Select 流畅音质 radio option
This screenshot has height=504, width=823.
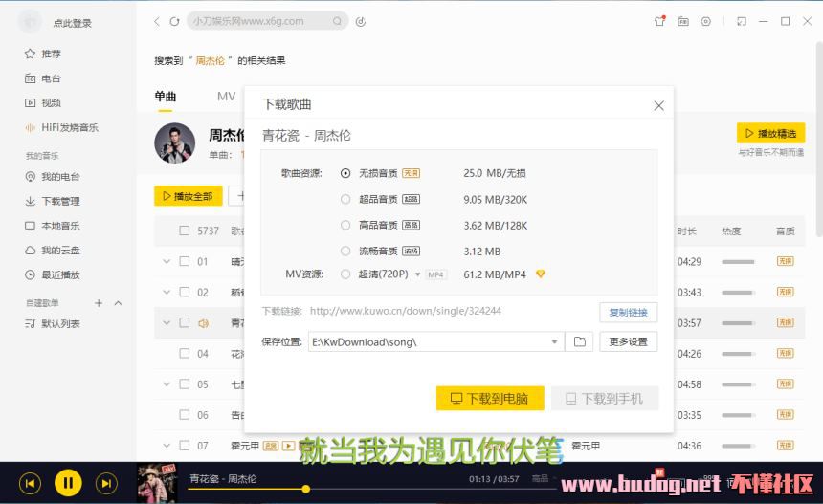[345, 252]
